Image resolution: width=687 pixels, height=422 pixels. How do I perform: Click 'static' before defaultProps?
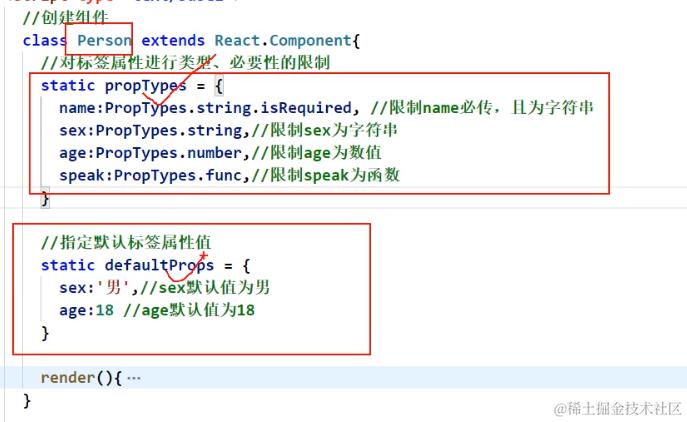click(x=68, y=265)
